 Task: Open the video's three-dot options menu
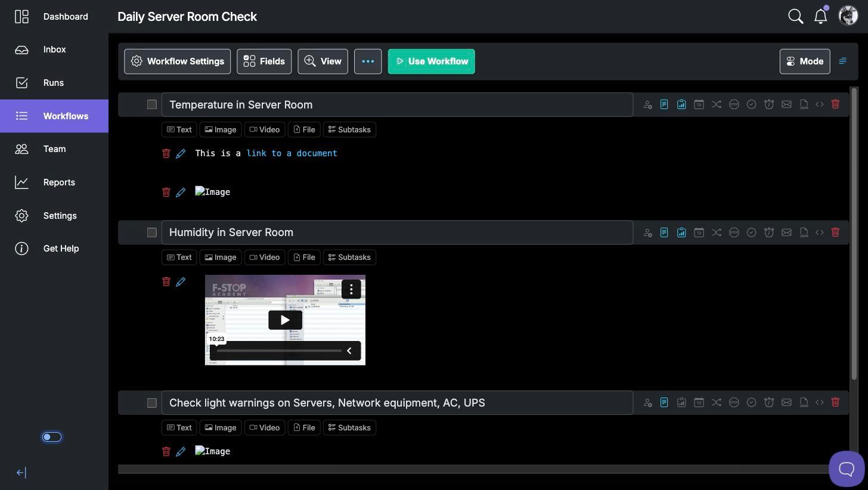tap(351, 289)
